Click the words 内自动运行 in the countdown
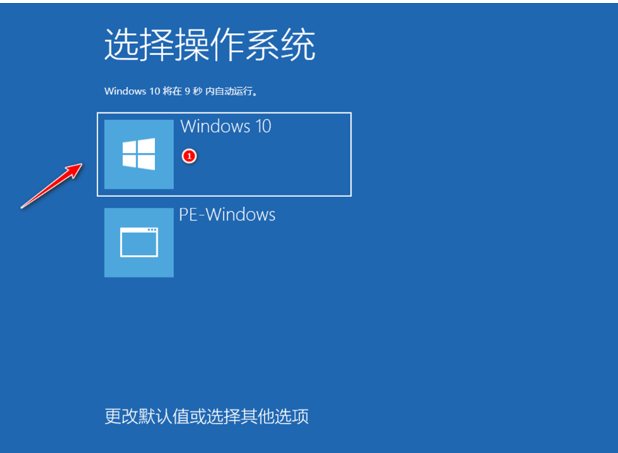The height and width of the screenshot is (453, 618). 229,91
